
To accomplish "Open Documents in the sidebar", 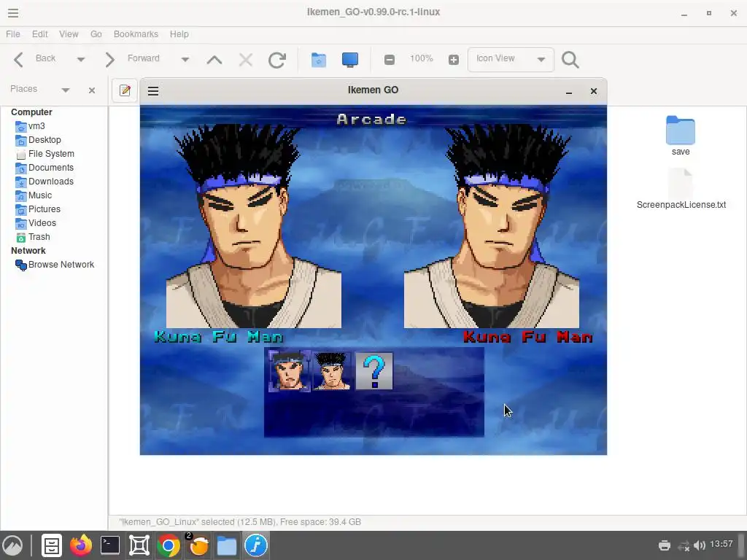I will (x=51, y=168).
